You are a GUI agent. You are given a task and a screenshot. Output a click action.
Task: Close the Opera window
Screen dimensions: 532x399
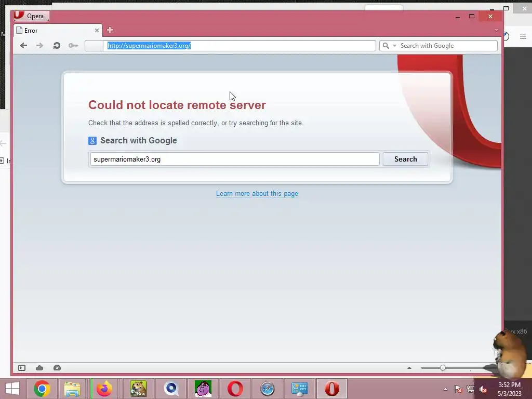490,16
